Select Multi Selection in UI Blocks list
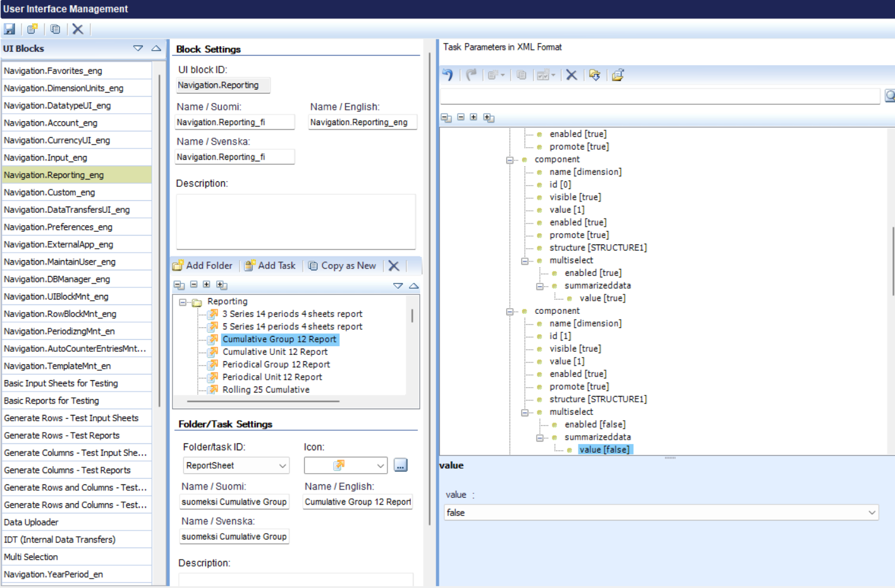 pyautogui.click(x=76, y=557)
